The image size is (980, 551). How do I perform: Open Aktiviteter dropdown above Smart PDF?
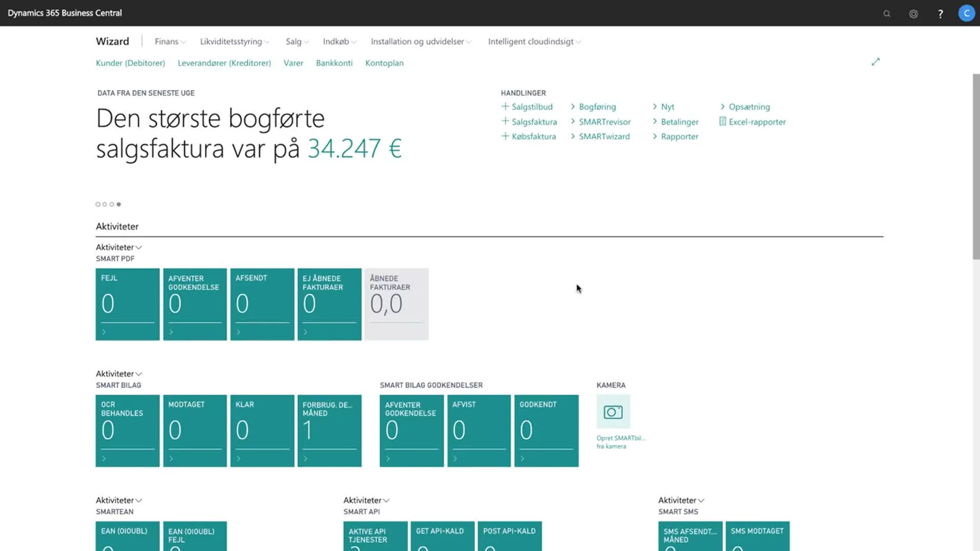119,247
